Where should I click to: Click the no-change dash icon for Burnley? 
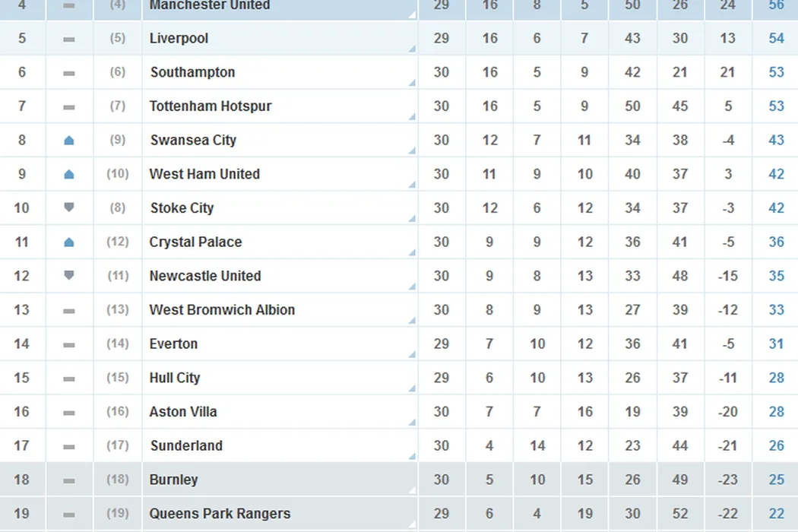point(69,480)
